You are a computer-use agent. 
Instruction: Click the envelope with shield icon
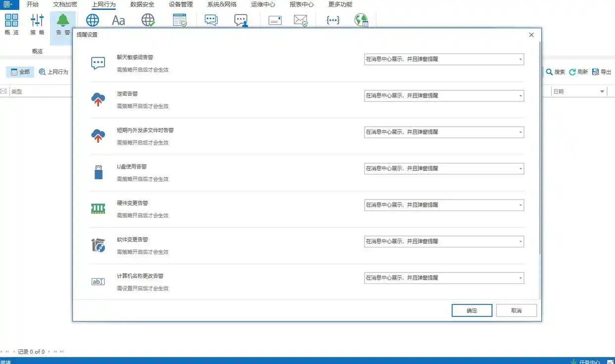point(301,20)
